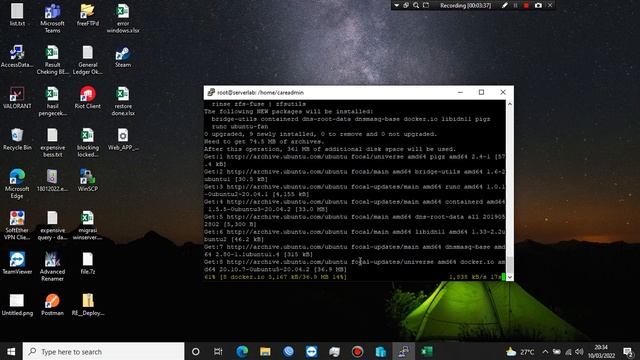Viewport: 640px width, 360px height.
Task: Open General Ledger desktop file
Action: (87, 60)
